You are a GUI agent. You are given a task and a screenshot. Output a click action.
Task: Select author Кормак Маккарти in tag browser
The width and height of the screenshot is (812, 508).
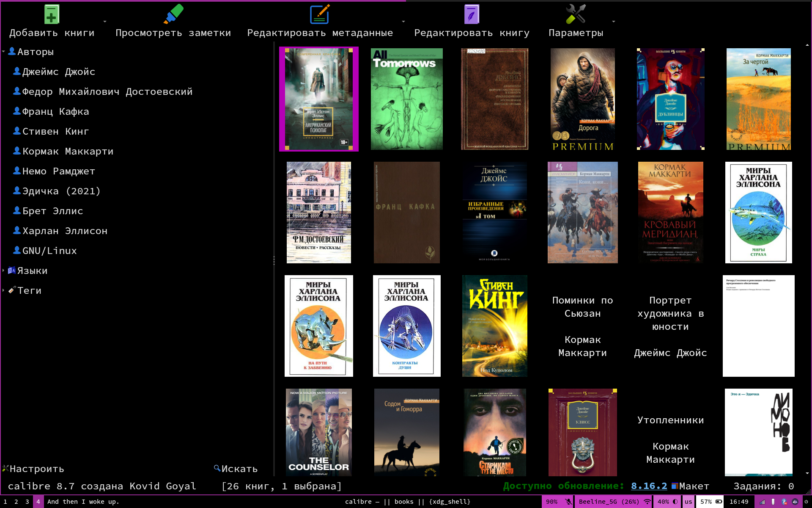click(68, 151)
